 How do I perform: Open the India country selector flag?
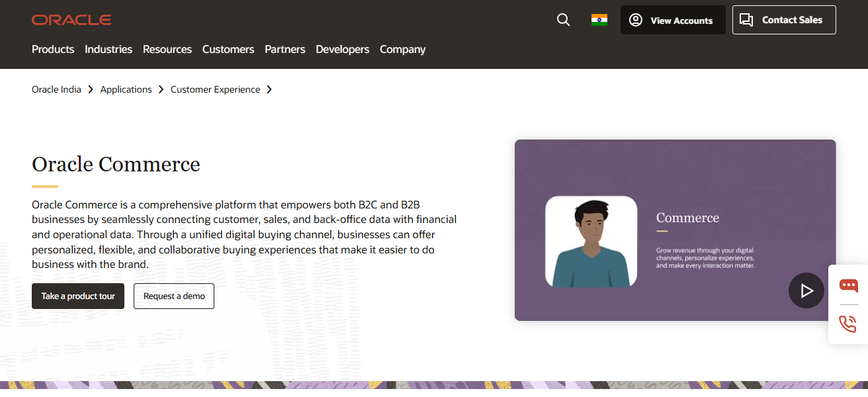599,20
